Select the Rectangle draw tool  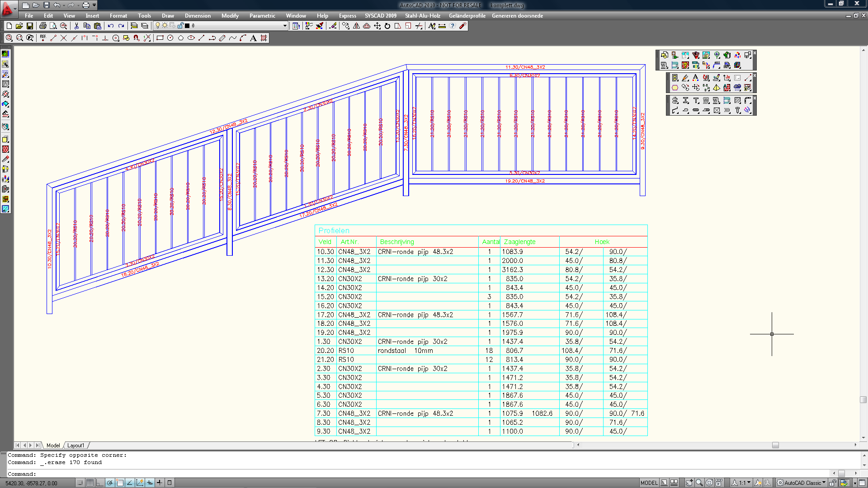[160, 38]
